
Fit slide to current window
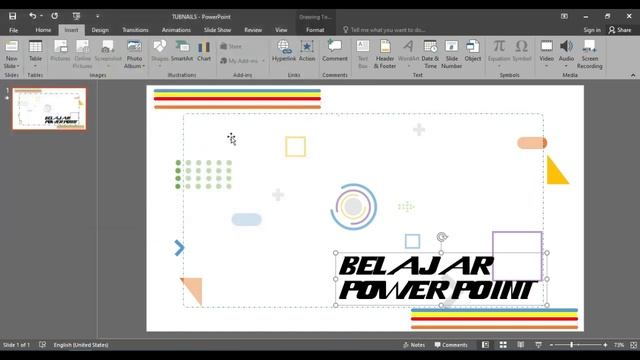633,345
